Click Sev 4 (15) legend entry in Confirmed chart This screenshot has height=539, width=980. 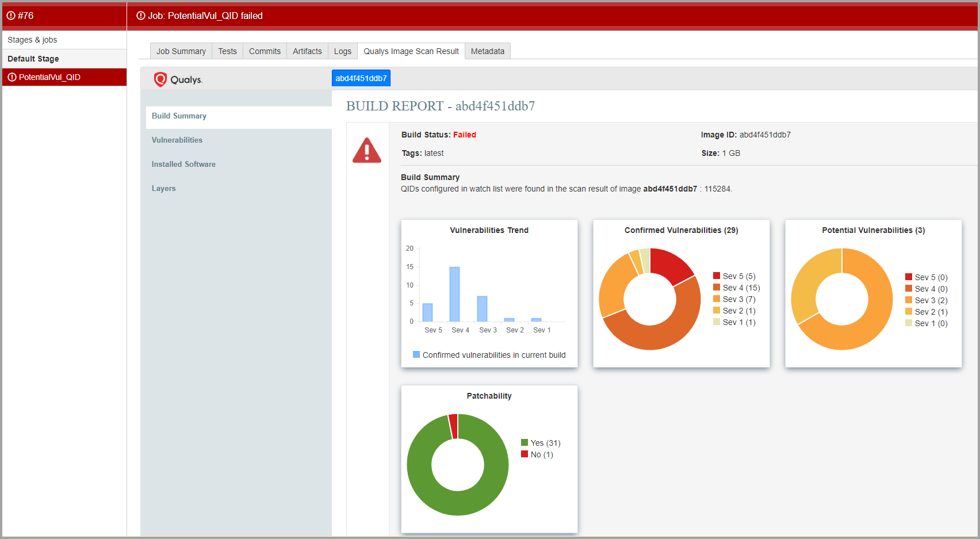[737, 288]
